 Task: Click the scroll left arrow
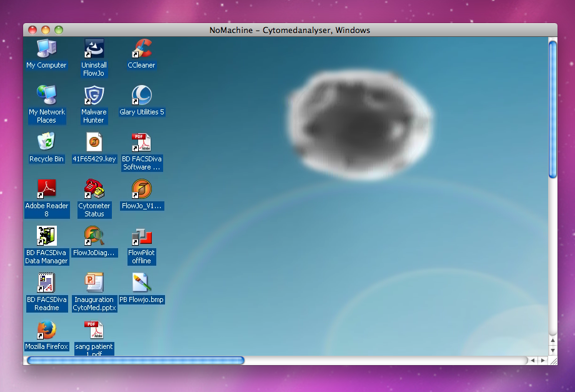(532, 361)
